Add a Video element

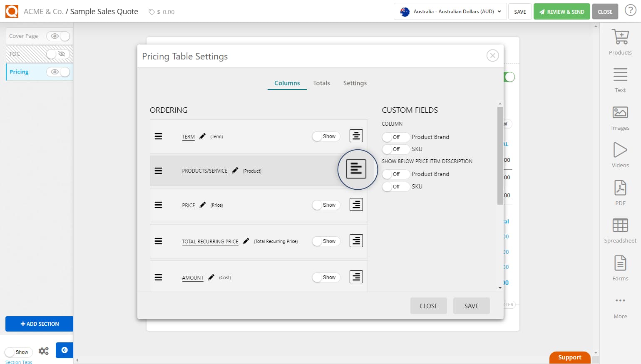pyautogui.click(x=620, y=154)
